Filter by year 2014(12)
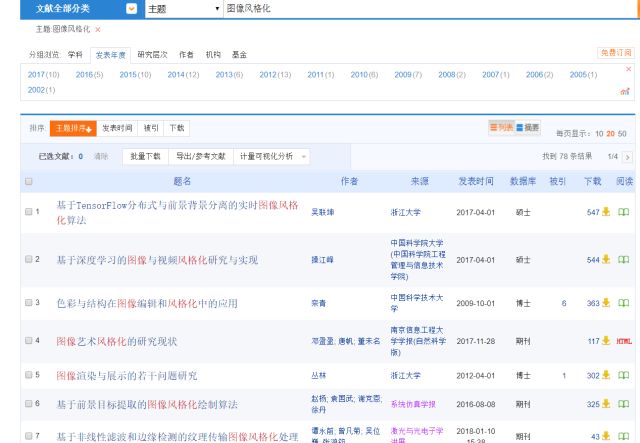640x443 pixels. tap(183, 75)
